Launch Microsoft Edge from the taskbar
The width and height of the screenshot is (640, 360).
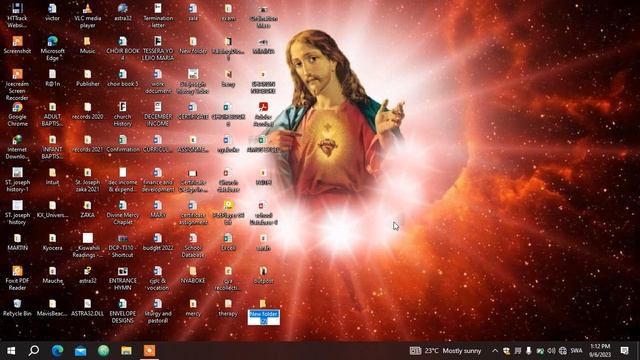[57, 351]
